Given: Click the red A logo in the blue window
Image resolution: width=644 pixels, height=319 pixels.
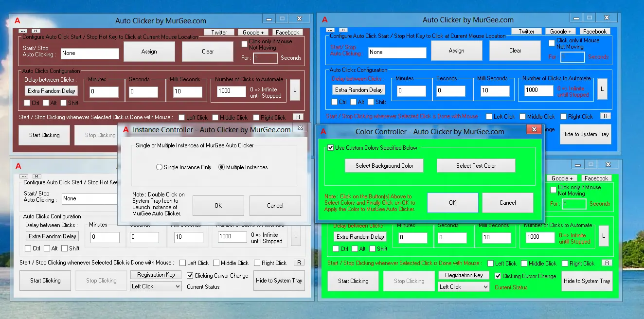Looking at the screenshot, I should click(324, 20).
